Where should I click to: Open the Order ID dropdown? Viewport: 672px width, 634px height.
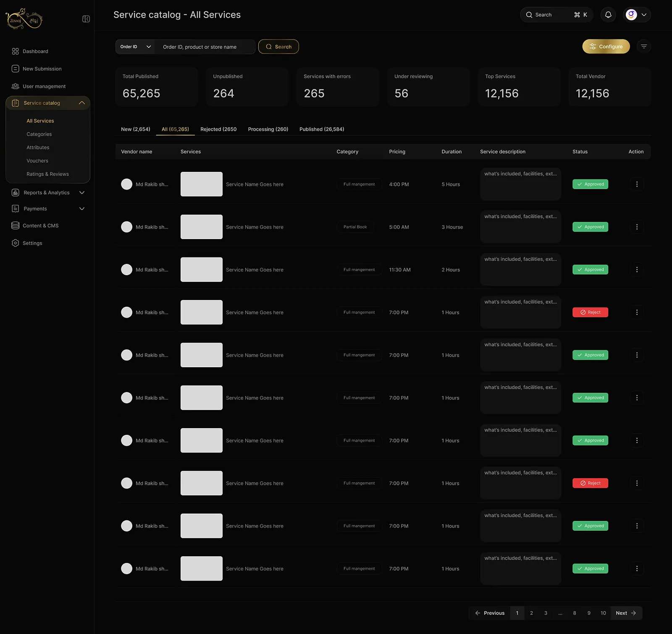tap(135, 47)
